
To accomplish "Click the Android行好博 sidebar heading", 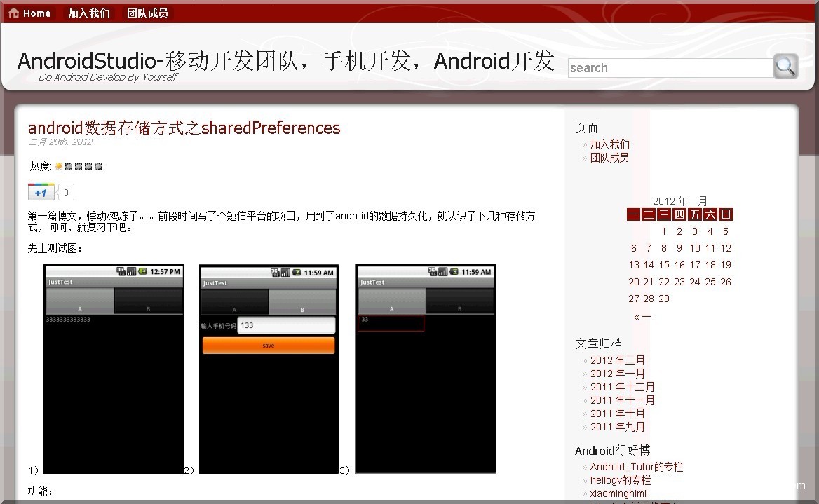I will [x=613, y=451].
